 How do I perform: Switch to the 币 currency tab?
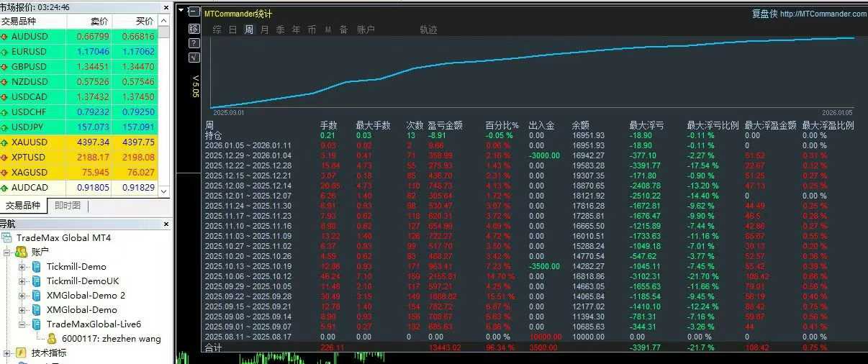click(x=312, y=29)
